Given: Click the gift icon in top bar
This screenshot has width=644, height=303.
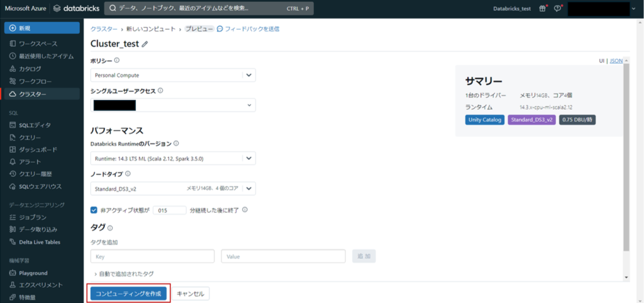Looking at the screenshot, I should pyautogui.click(x=543, y=9).
